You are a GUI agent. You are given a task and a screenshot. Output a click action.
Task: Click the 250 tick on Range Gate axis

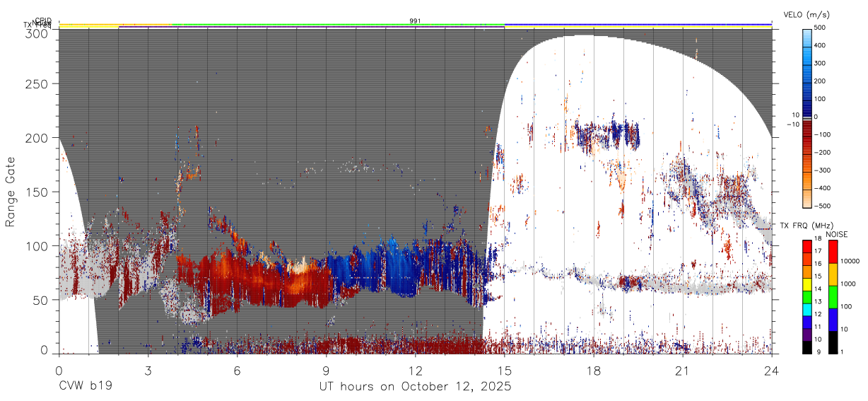click(37, 84)
